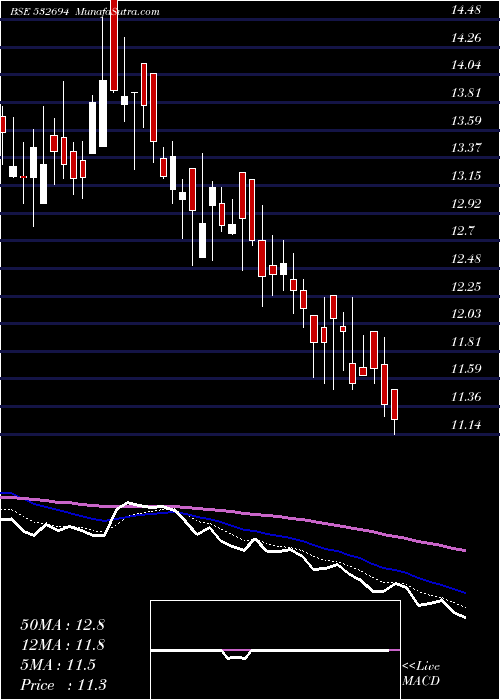Select the 12.25 price axis label
The width and height of the screenshot is (500, 700).
coord(466,287)
